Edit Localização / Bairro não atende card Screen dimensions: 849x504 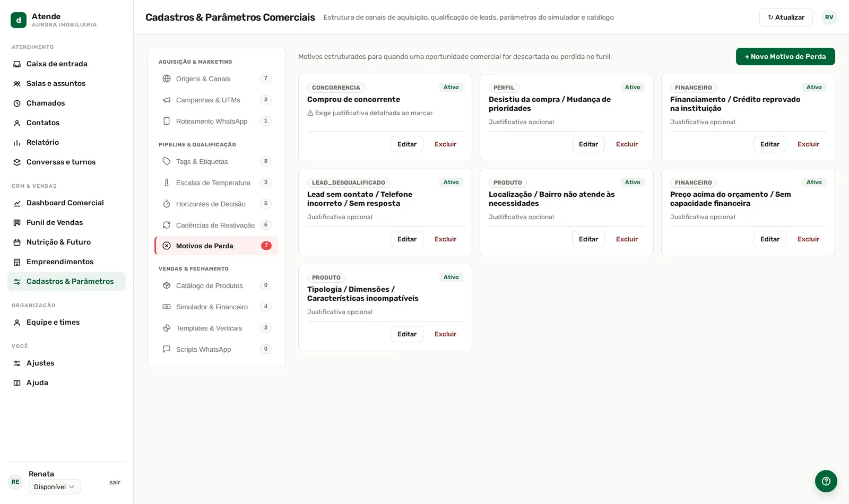pos(588,239)
